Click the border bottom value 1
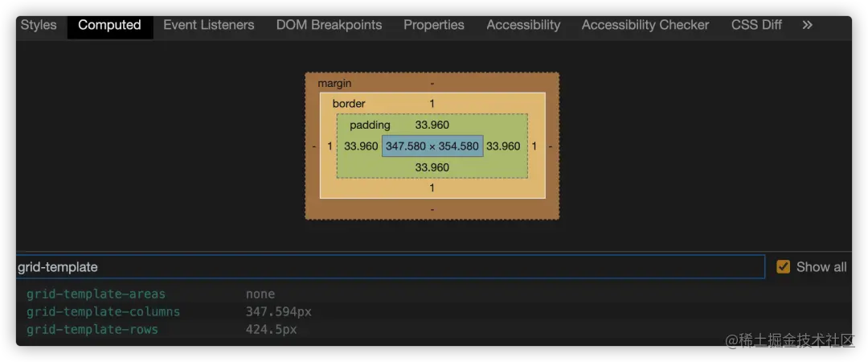Screen dimensions: 868x362 pyautogui.click(x=432, y=188)
